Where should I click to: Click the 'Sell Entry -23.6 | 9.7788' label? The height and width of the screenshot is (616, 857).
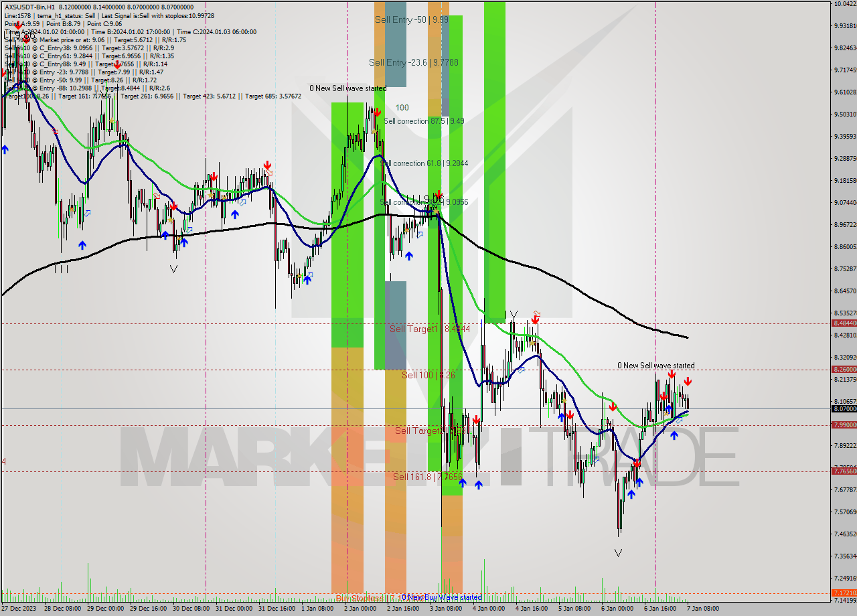coord(414,62)
